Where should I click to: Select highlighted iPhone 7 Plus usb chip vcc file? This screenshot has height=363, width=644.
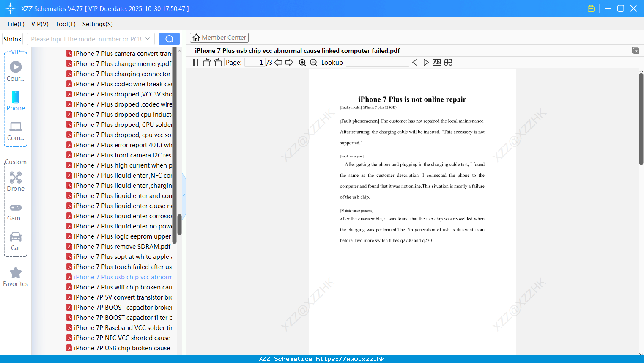click(x=119, y=277)
